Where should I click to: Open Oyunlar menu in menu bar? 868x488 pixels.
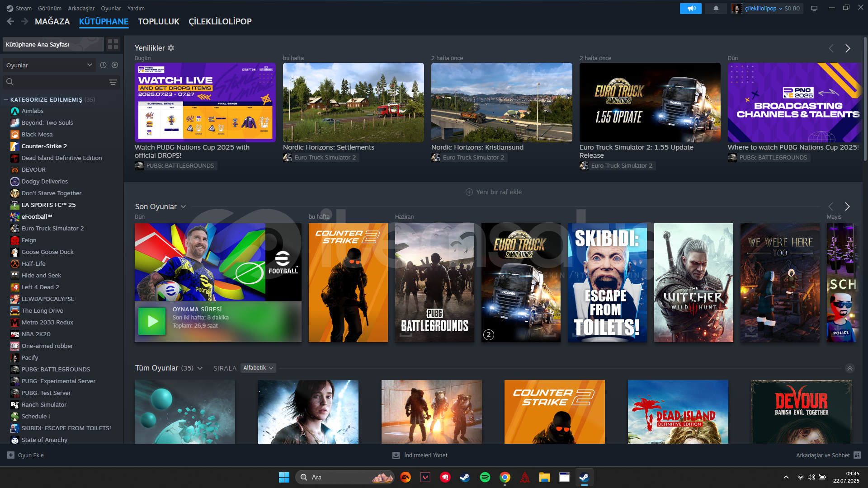click(x=111, y=8)
